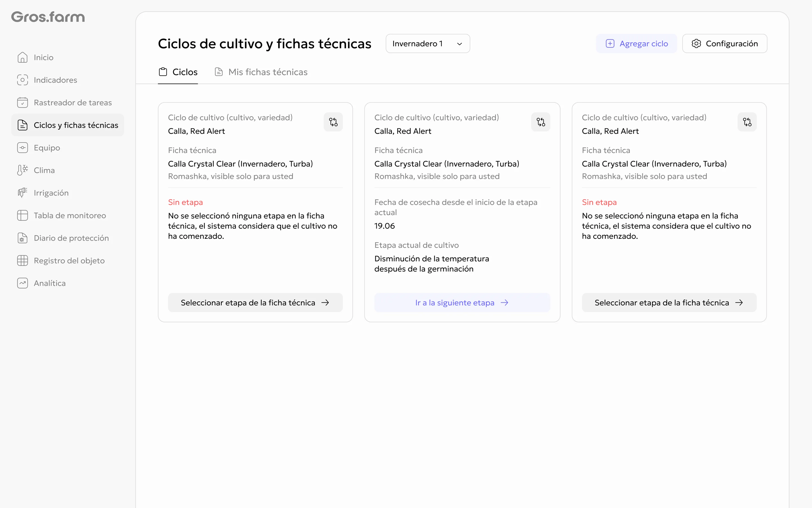Image resolution: width=812 pixels, height=508 pixels.
Task: Click the Agregar ciclo button label
Action: click(644, 44)
